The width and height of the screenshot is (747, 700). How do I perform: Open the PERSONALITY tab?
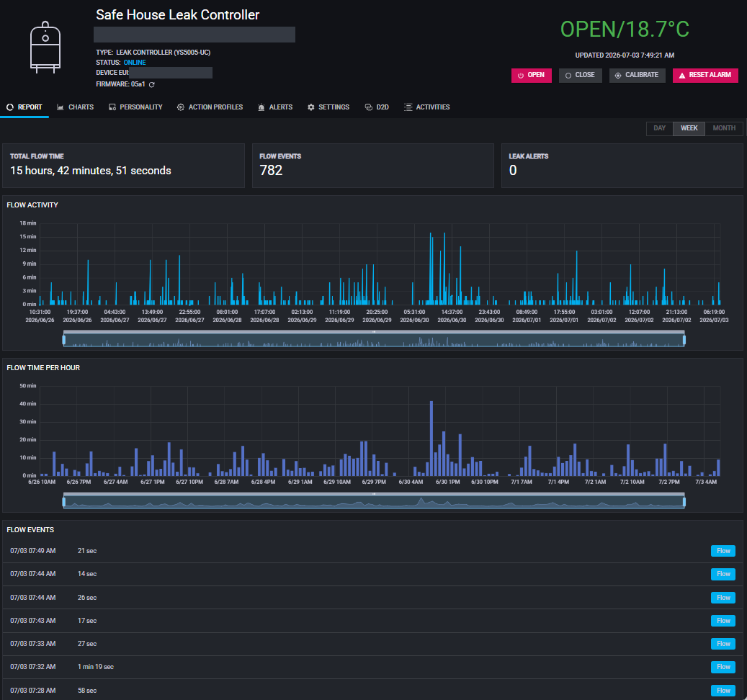135,107
